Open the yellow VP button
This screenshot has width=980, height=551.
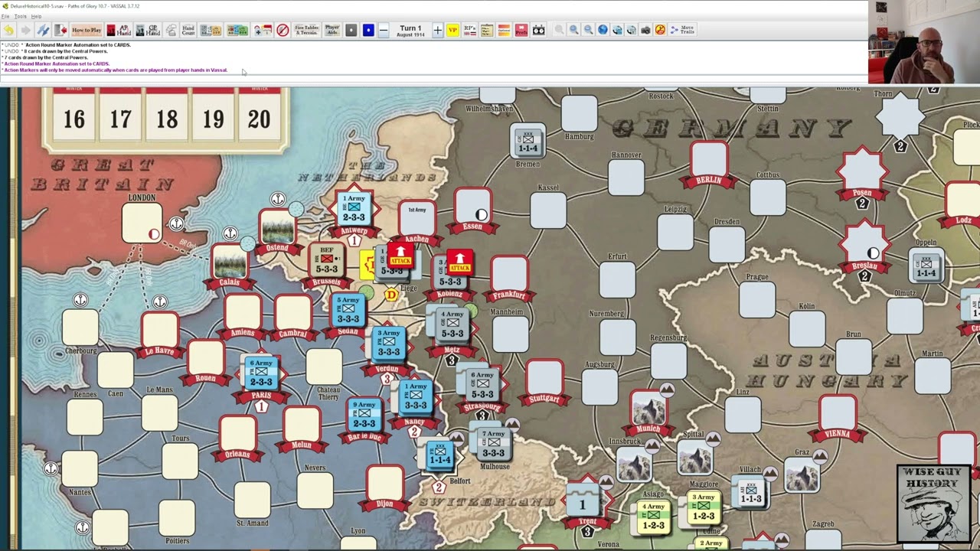(452, 30)
